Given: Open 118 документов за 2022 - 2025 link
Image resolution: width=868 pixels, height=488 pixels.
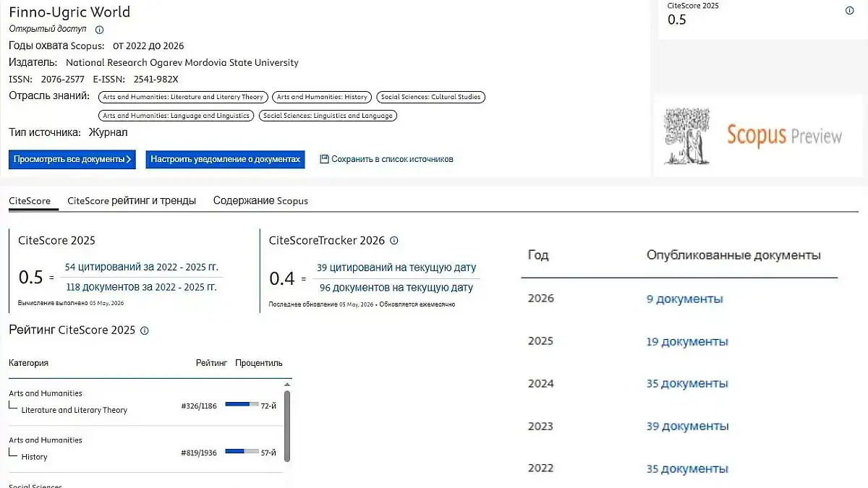Looking at the screenshot, I should pos(141,287).
